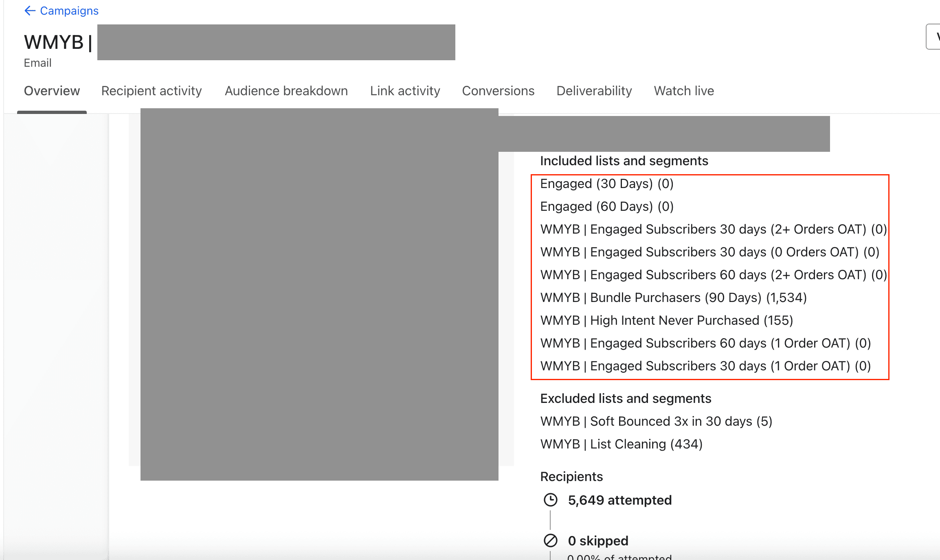Click the Engaged (30 Days) segment
The height and width of the screenshot is (560, 940).
tap(606, 184)
